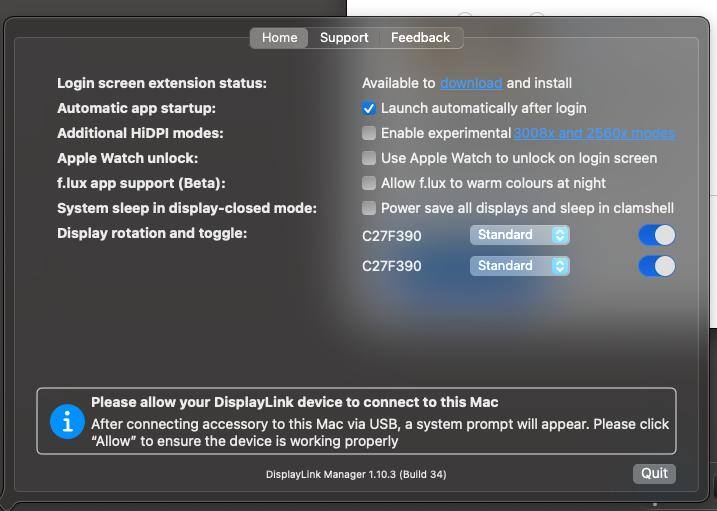Check Allow f.lux to warm colours

(370, 183)
